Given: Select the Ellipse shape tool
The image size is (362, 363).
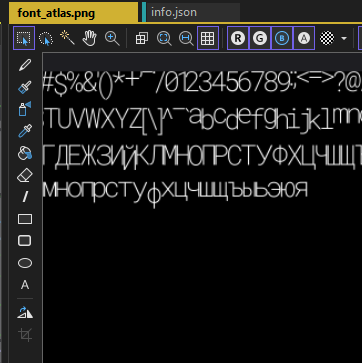Looking at the screenshot, I should pyautogui.click(x=25, y=263).
